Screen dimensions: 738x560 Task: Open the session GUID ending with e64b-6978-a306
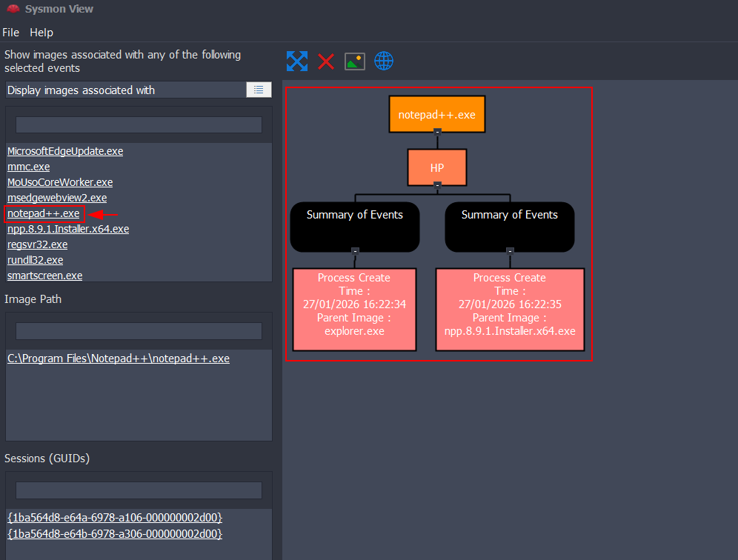tap(115, 533)
